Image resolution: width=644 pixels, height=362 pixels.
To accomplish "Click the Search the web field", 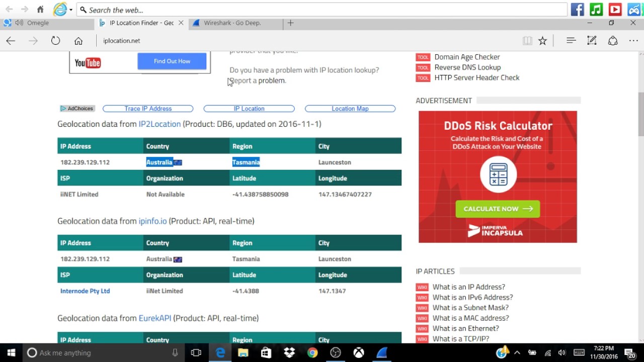I will 322,10.
